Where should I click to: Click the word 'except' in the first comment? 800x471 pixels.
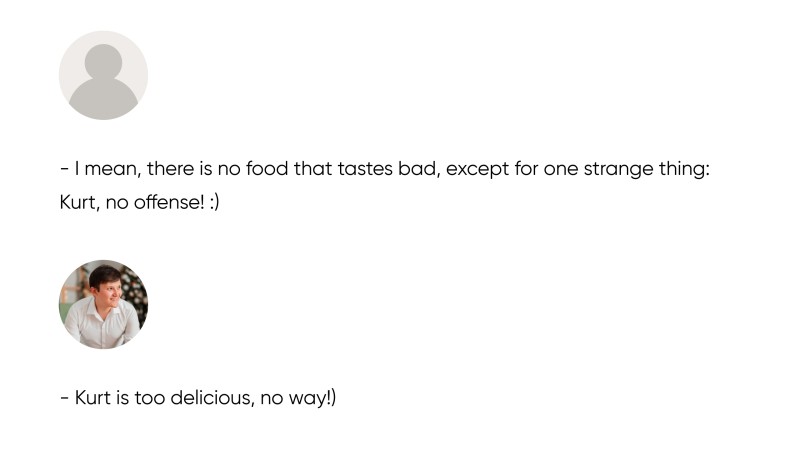click(478, 169)
